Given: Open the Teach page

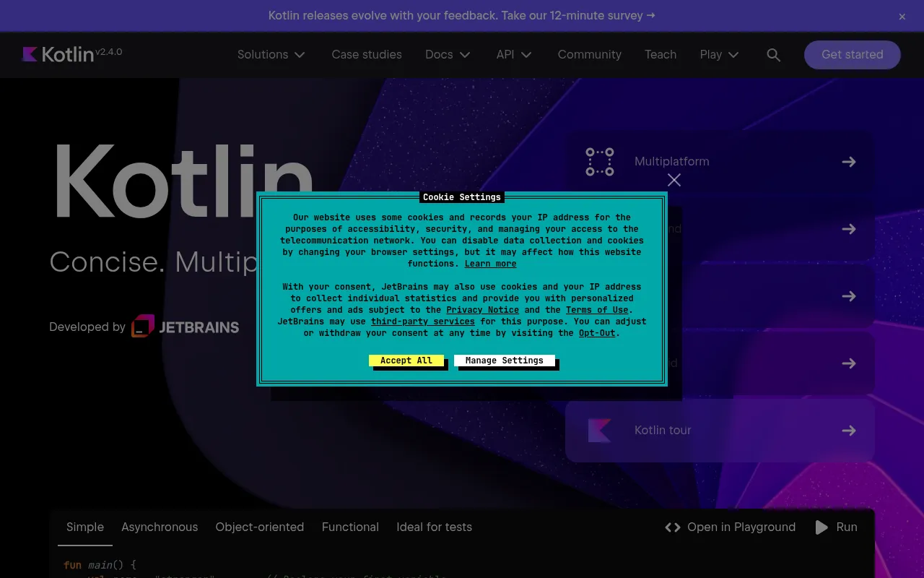Looking at the screenshot, I should coord(661,55).
